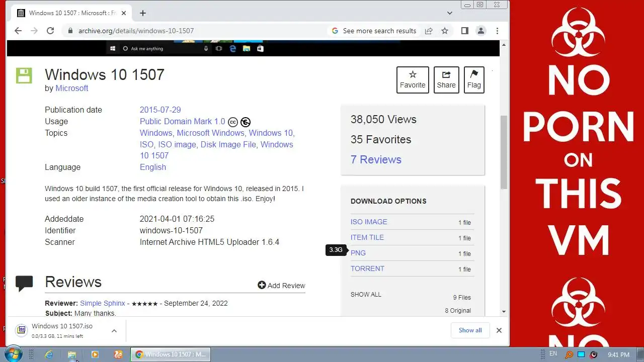
Task: Open Public Domain Mark 1.0 link
Action: 183,121
